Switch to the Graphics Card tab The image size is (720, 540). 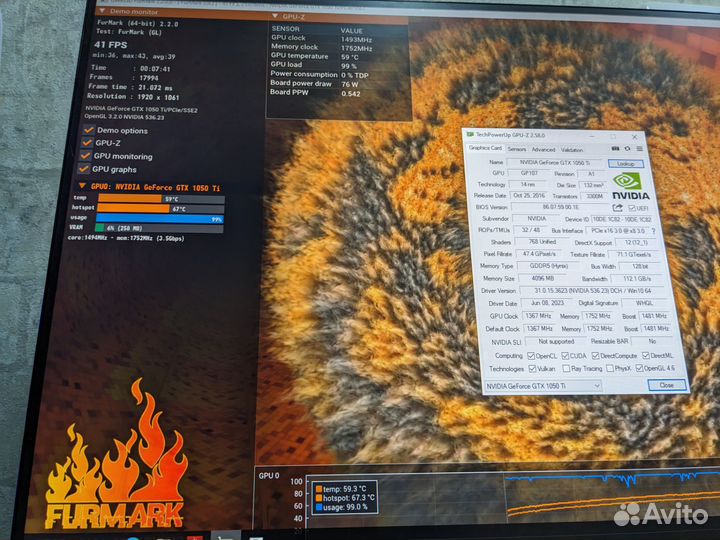(485, 148)
